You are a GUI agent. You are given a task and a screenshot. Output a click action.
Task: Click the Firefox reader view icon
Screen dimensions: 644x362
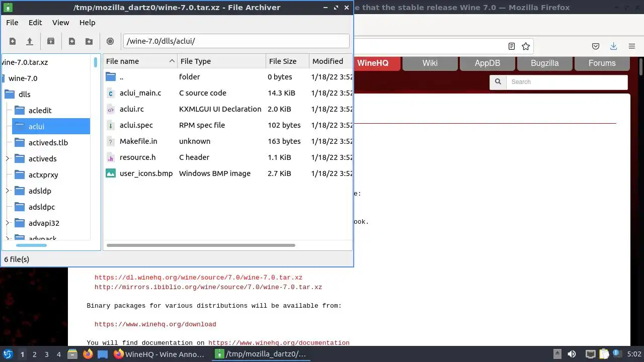coord(512,46)
